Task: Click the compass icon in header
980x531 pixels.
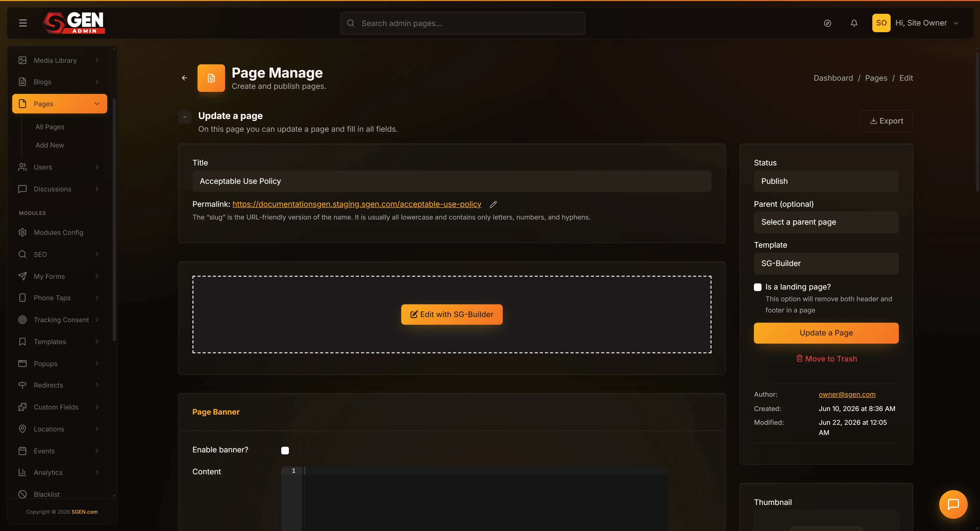Action: tap(827, 23)
